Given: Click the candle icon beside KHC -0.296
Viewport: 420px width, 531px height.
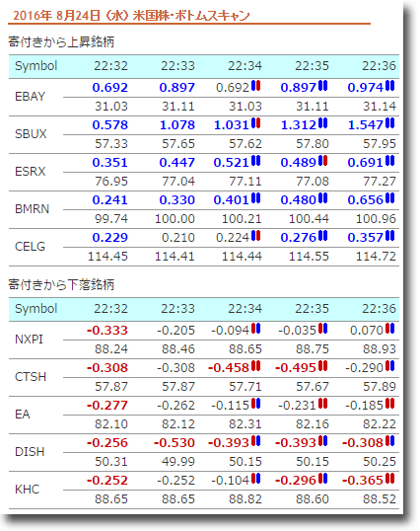Looking at the screenshot, I should [x=323, y=479].
